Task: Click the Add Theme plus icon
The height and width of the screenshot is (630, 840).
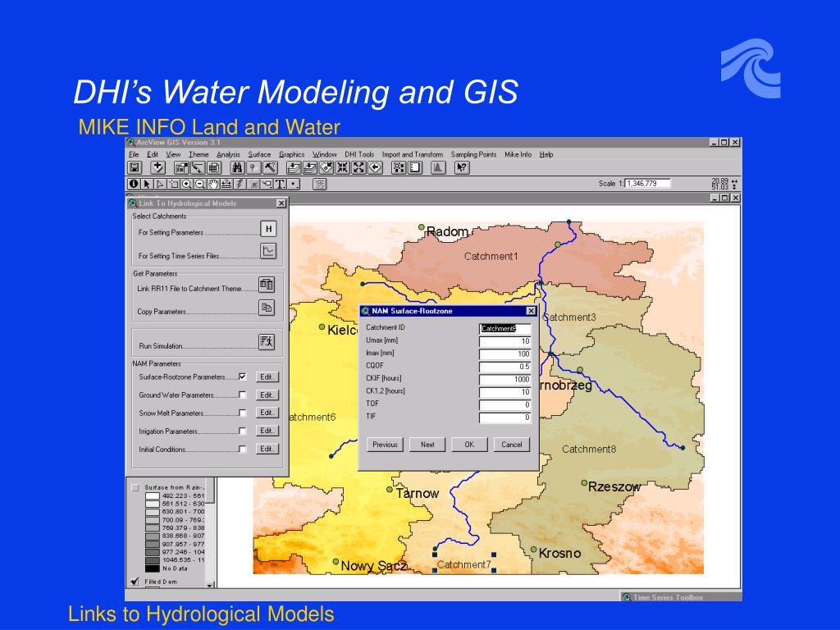Action: [x=157, y=167]
